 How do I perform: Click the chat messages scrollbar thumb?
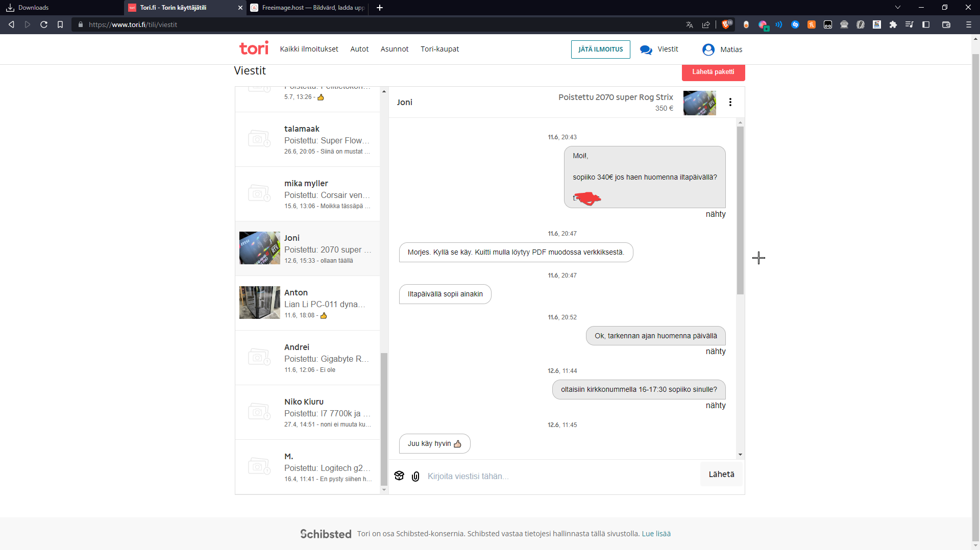tap(740, 210)
